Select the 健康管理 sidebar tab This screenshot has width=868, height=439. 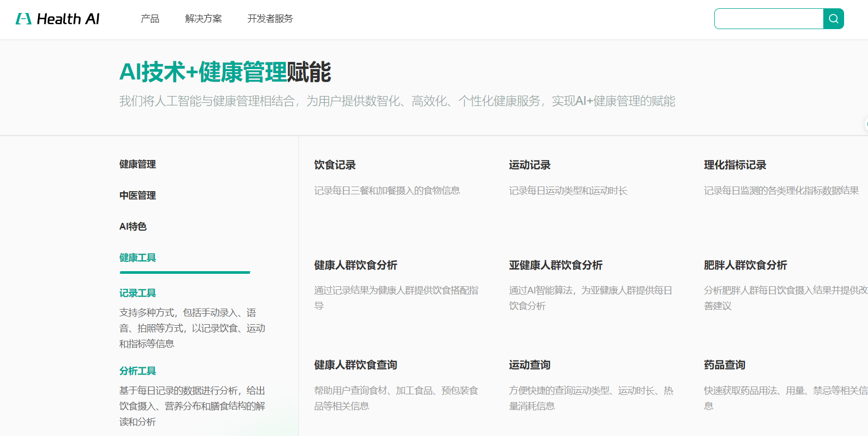pos(138,164)
